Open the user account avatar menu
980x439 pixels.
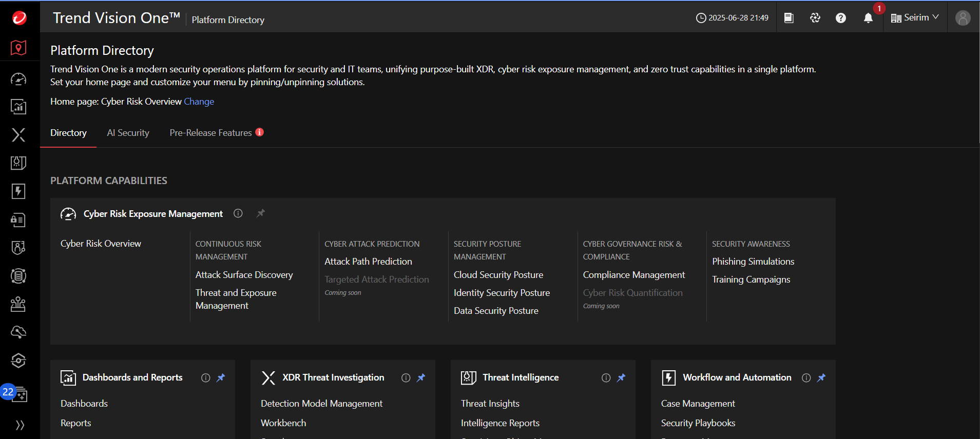pos(963,18)
